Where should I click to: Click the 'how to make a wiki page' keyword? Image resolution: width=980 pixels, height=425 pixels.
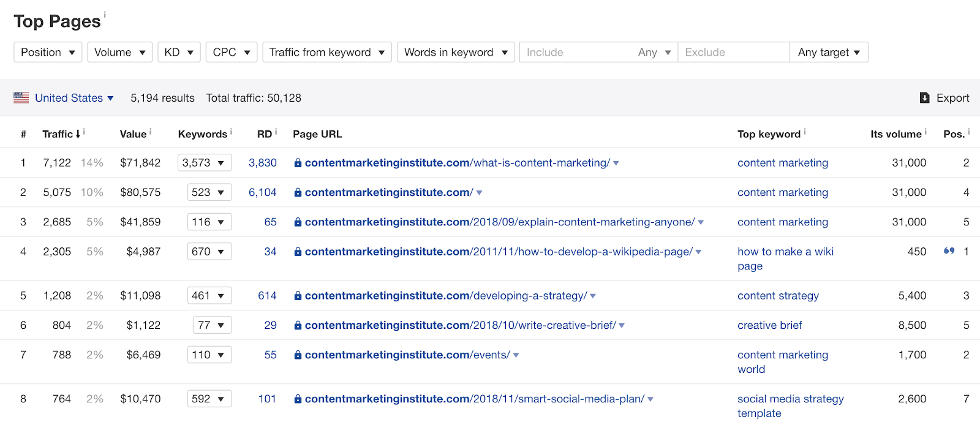click(786, 259)
